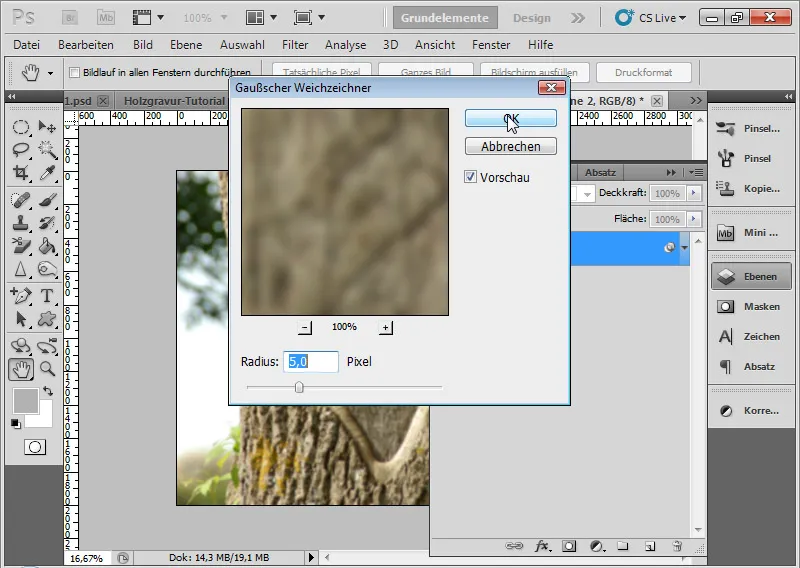This screenshot has width=800, height=568.
Task: Add layer mask at panel bottom
Action: [x=569, y=546]
